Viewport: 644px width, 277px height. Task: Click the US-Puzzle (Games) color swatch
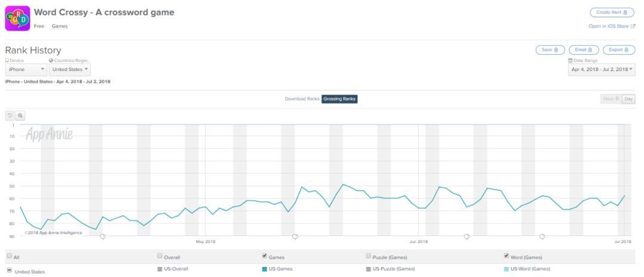[x=368, y=269]
